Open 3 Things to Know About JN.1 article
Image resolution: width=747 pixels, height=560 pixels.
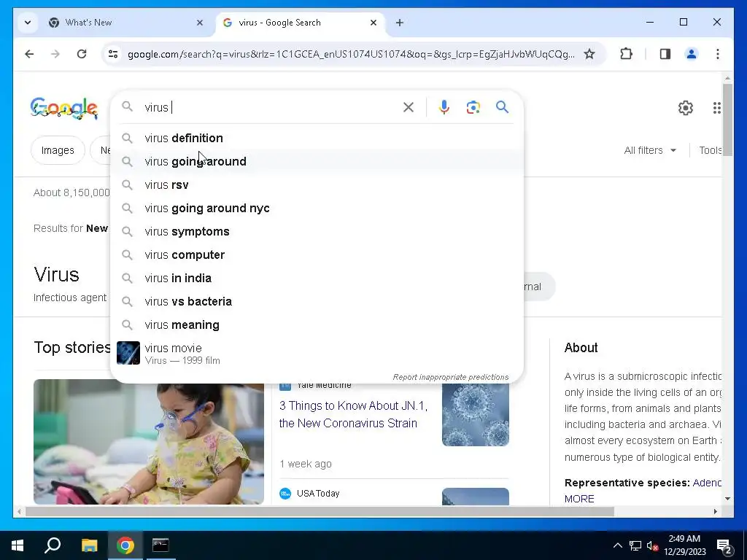tap(353, 414)
